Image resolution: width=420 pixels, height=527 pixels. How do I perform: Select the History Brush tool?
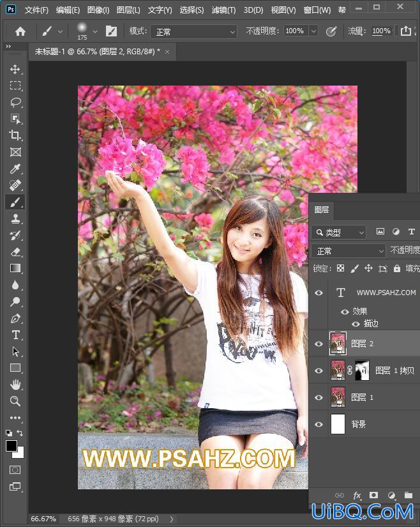point(15,235)
